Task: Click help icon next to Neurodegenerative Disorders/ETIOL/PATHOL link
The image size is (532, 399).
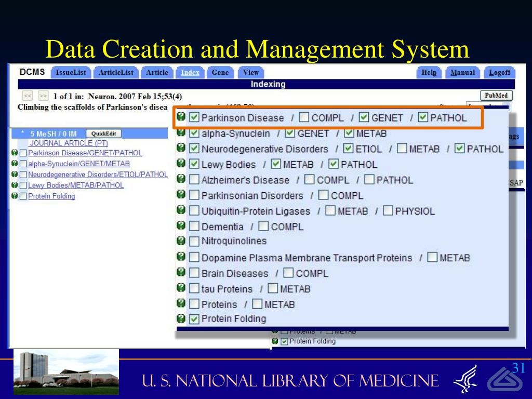Action: tap(14, 175)
